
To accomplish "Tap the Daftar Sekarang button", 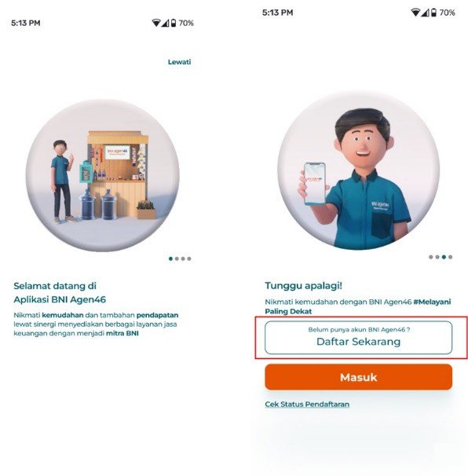I will pos(358,338).
